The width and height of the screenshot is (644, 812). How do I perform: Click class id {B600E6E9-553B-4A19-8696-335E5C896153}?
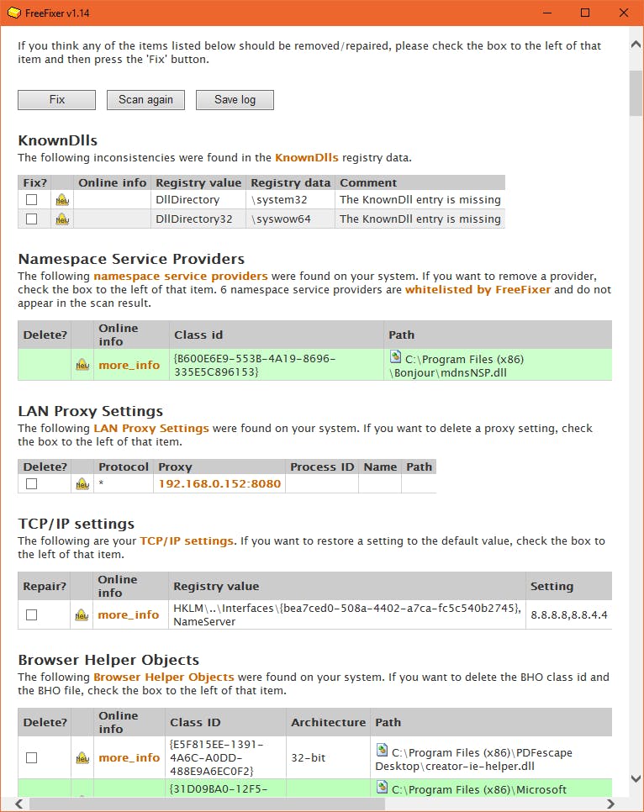pos(255,365)
